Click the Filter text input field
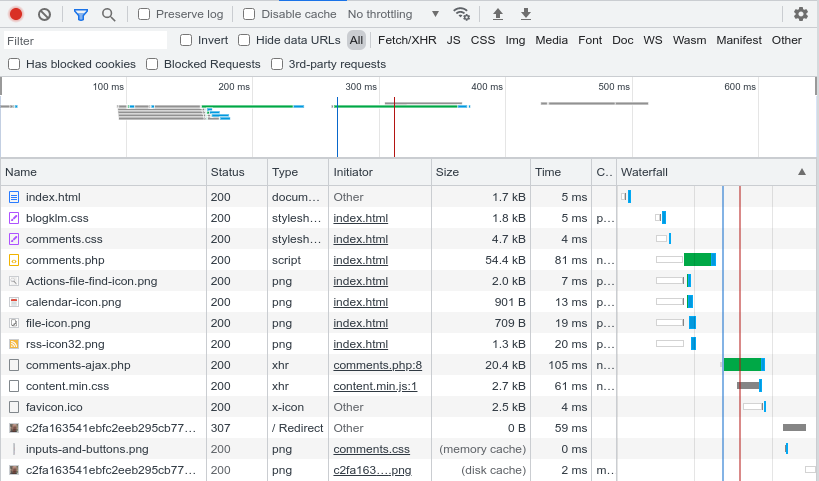The height and width of the screenshot is (481, 819). click(x=85, y=41)
